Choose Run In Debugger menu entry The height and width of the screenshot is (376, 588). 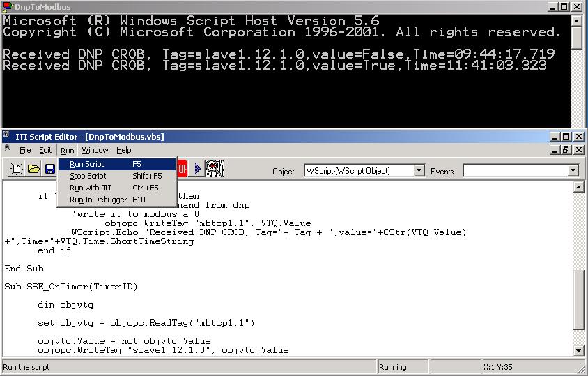tap(117, 200)
